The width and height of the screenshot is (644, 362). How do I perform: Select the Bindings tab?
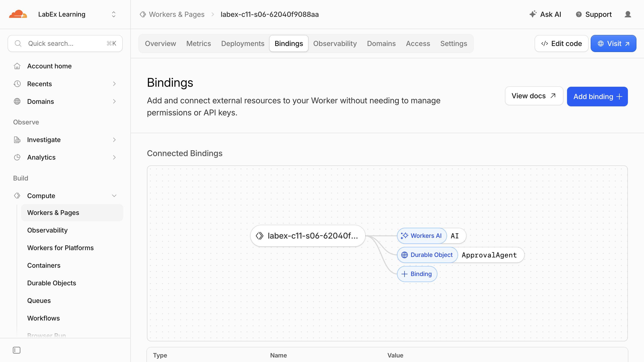289,43
